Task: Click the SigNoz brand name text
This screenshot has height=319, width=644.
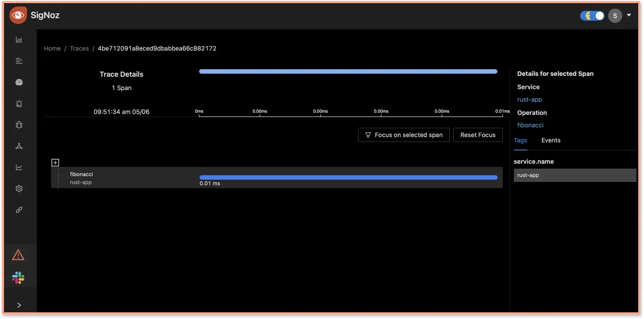Action: pos(45,15)
